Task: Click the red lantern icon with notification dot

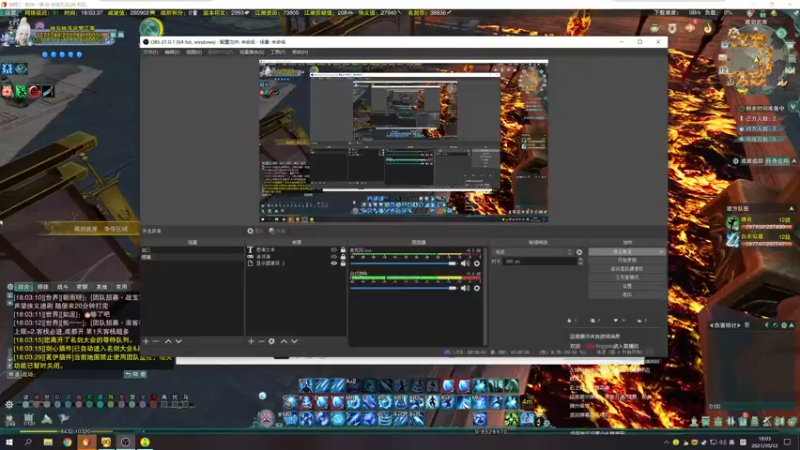Action: point(690,28)
